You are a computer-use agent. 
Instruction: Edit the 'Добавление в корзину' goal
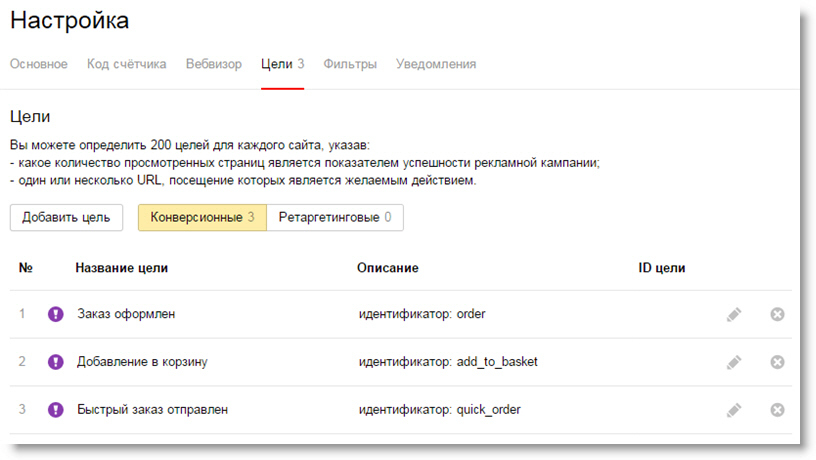[x=734, y=362]
